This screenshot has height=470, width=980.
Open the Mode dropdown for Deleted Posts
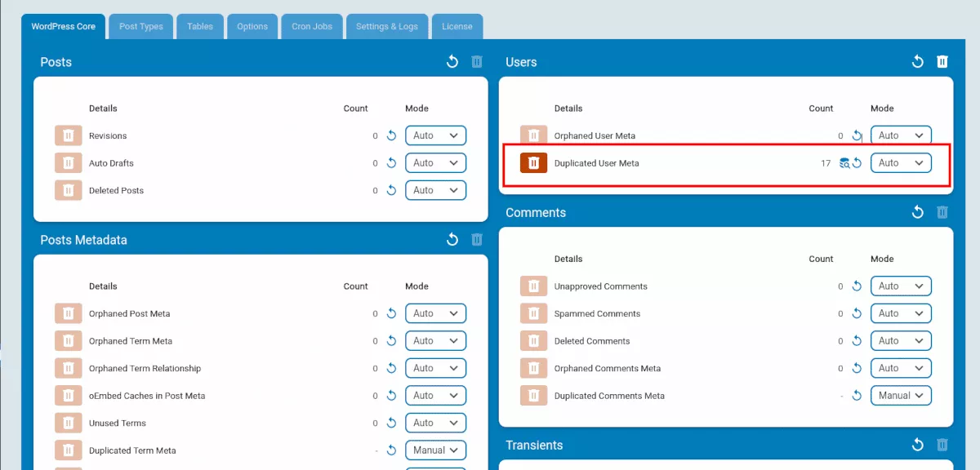[x=435, y=190]
